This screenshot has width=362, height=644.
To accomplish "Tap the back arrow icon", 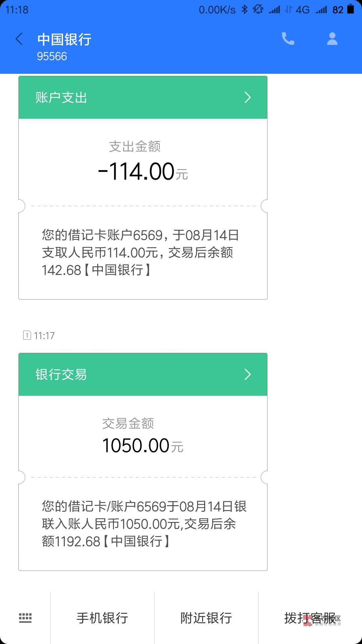I will pos(19,39).
